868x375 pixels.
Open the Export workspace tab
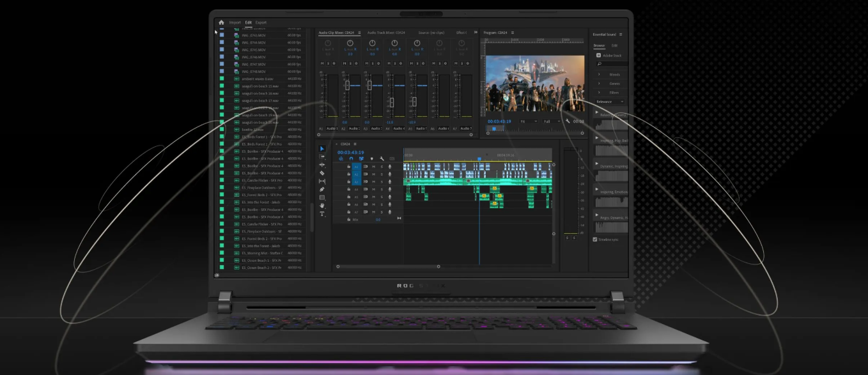[x=261, y=22]
